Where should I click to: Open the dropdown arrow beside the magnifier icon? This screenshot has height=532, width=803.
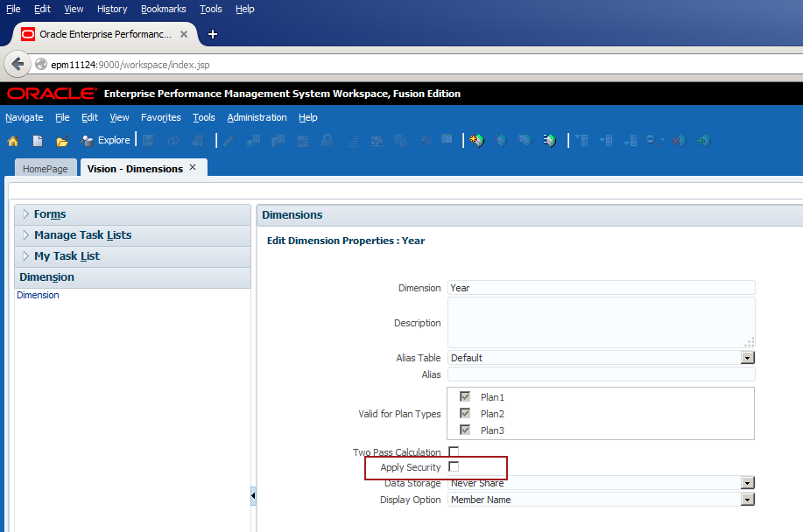(x=662, y=140)
